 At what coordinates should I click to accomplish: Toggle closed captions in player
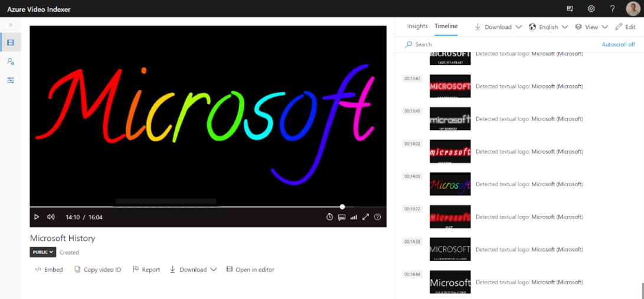coord(341,217)
